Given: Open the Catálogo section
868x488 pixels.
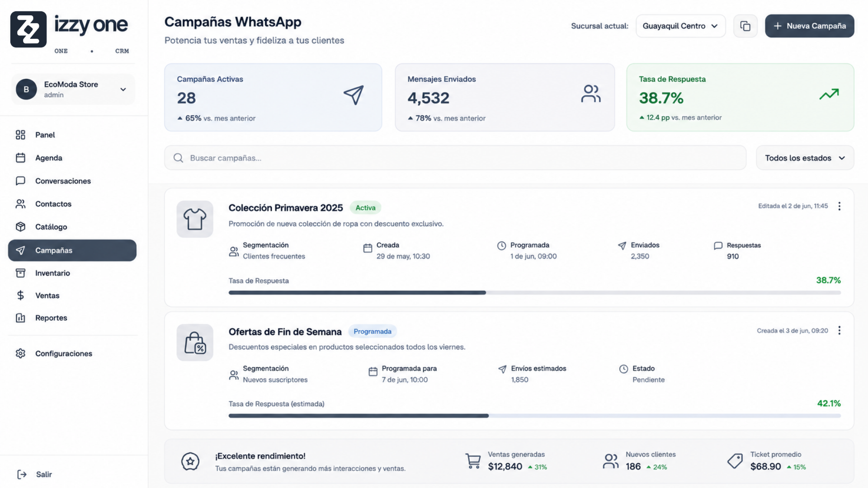Looking at the screenshot, I should tap(72, 227).
